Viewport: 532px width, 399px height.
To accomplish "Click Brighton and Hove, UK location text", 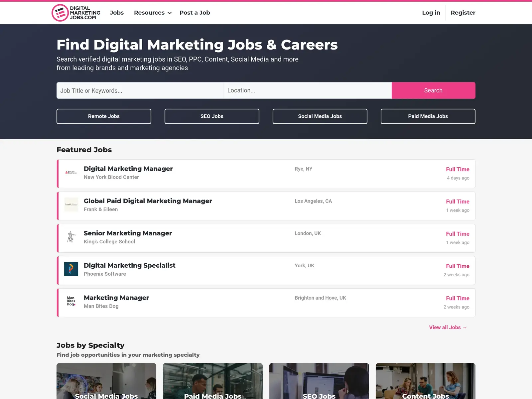I will click(320, 298).
